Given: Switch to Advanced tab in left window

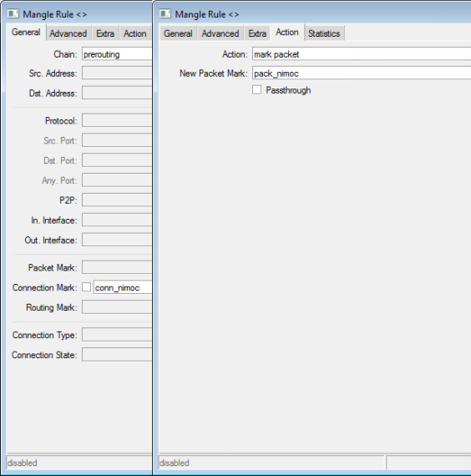Looking at the screenshot, I should (68, 33).
